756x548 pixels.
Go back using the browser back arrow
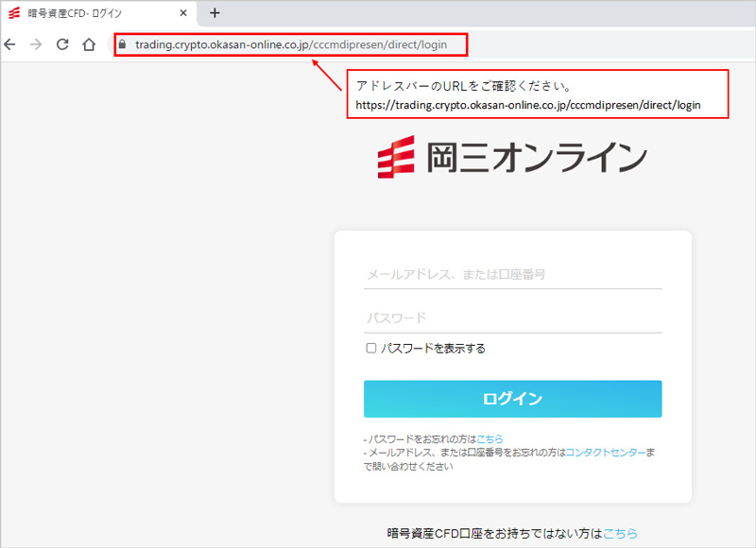(9, 44)
